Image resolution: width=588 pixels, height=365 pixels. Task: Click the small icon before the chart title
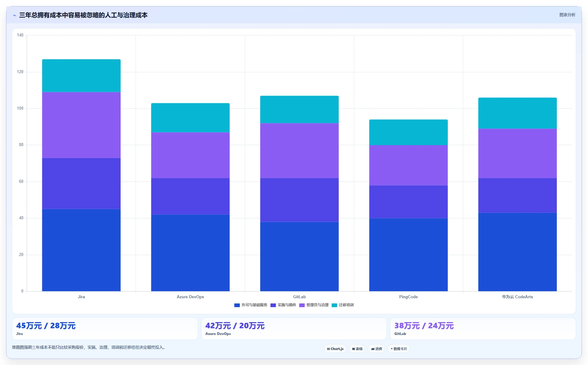[x=14, y=15]
